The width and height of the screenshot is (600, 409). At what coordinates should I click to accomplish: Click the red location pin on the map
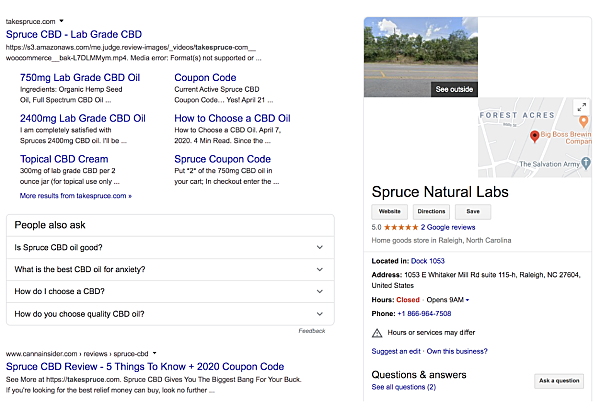[x=535, y=136]
